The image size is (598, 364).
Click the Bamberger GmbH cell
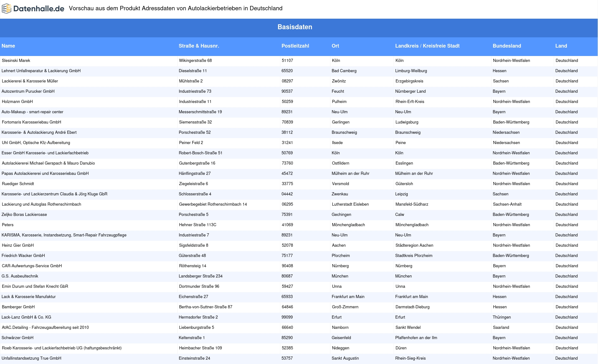coord(18,307)
